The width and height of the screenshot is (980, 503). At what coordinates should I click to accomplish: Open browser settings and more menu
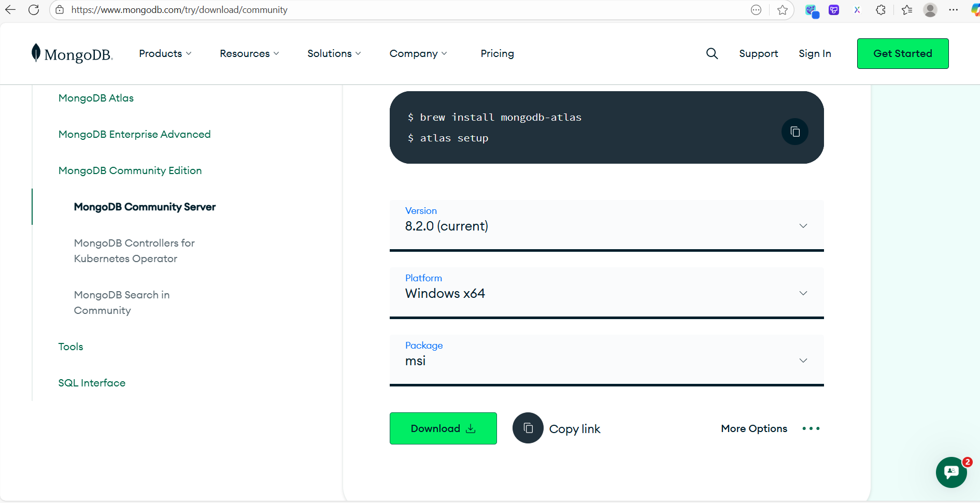click(x=953, y=10)
